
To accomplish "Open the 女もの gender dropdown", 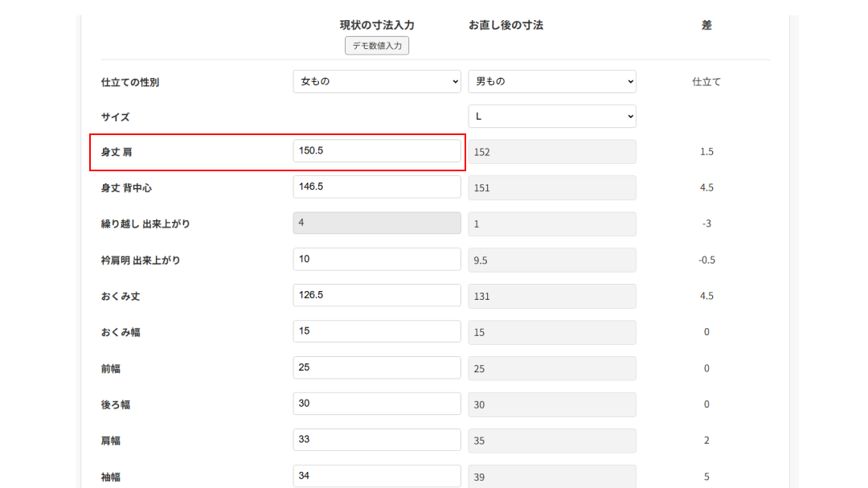I will click(377, 81).
